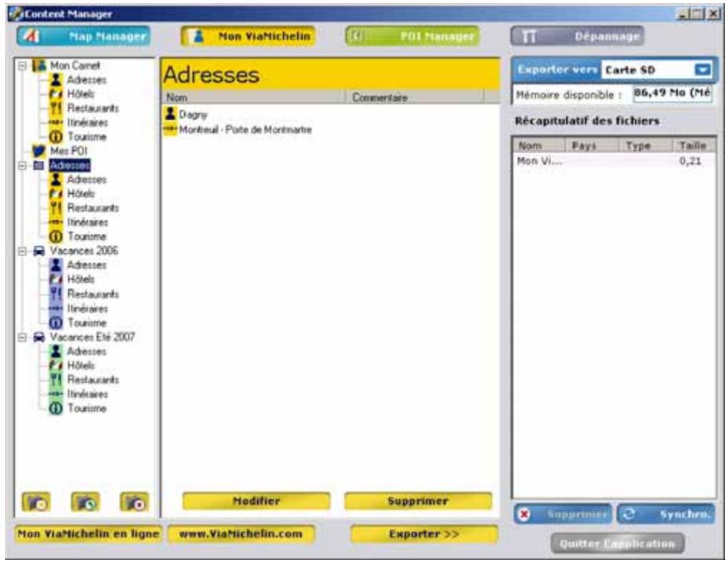This screenshot has height=563, width=728.
Task: Sort the address list by Commentaire column
Action: coord(415,98)
